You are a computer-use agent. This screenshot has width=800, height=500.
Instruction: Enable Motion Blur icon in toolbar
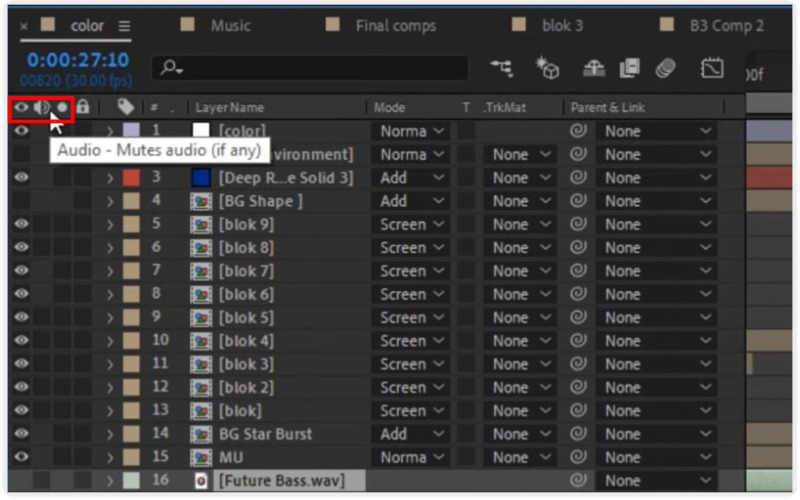(665, 68)
